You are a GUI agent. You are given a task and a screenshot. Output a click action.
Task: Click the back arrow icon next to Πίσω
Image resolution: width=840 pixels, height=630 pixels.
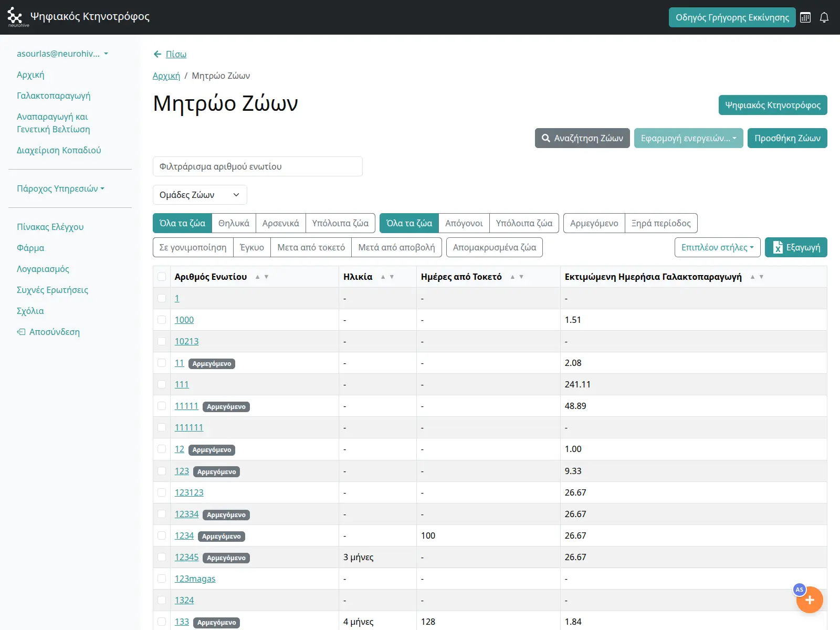pyautogui.click(x=157, y=54)
